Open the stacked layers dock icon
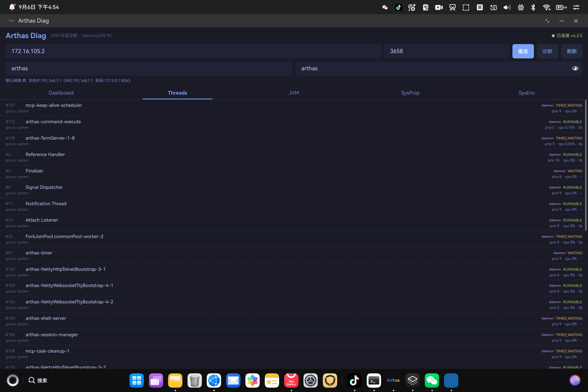Viewport: 588px width, 392px height. coord(413,381)
